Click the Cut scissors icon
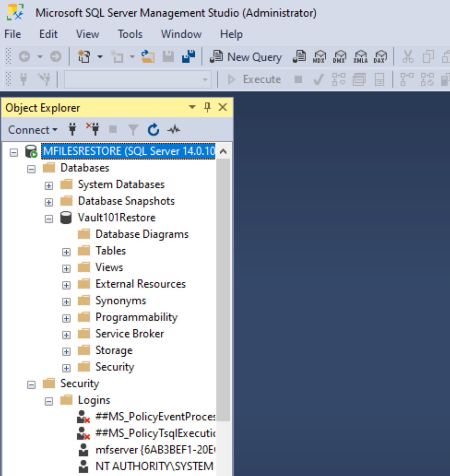This screenshot has width=450, height=476. point(408,56)
